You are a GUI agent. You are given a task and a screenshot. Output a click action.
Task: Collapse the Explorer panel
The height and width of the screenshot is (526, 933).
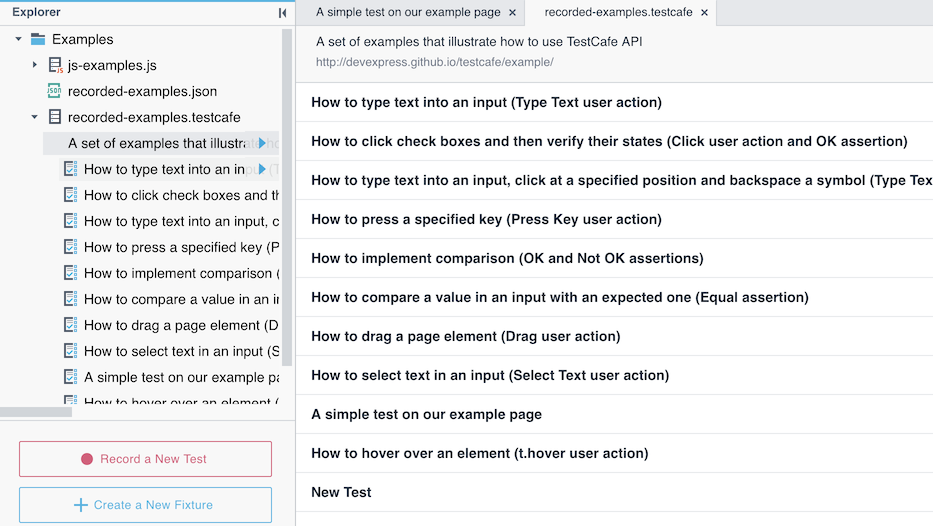point(282,13)
